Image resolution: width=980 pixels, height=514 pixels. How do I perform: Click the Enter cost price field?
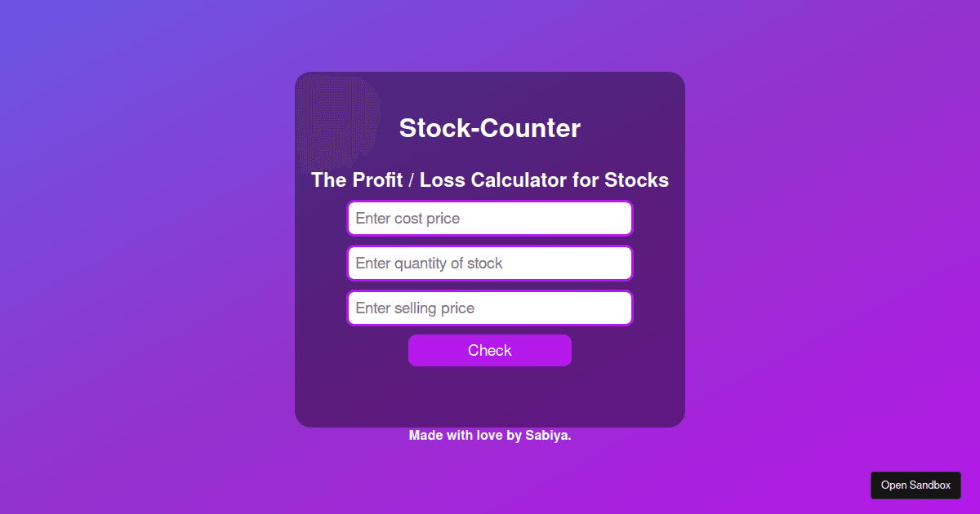pos(489,218)
